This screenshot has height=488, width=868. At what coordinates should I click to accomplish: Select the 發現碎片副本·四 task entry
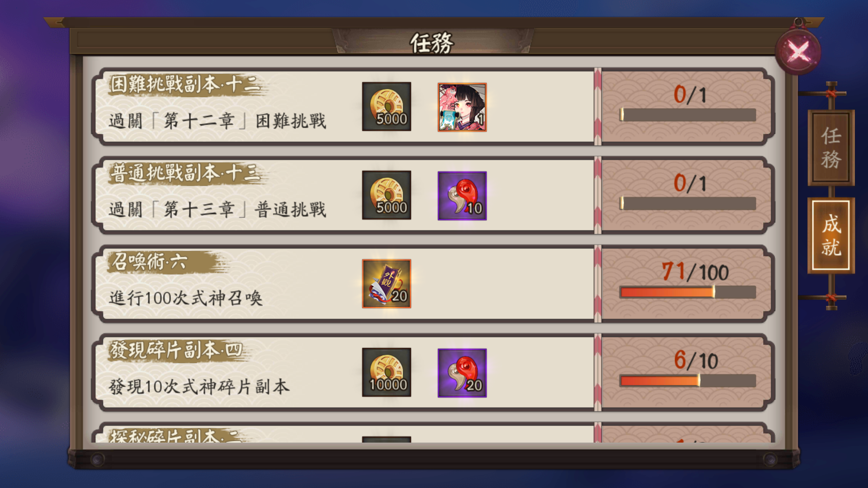[x=433, y=372]
